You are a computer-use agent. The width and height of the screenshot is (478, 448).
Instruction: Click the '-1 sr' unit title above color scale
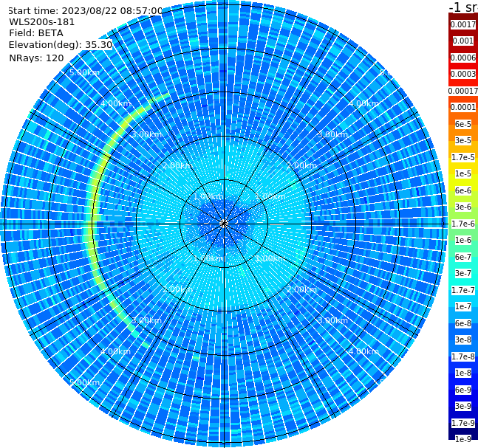coord(463,7)
